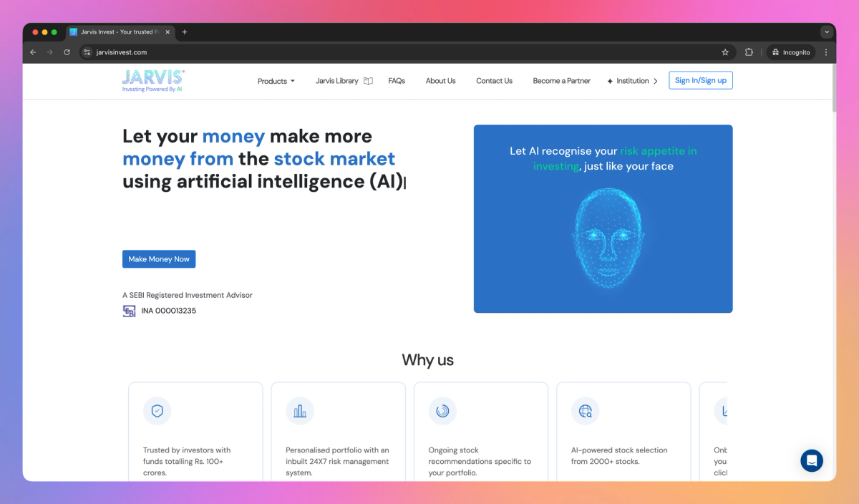
Task: Click the 'Trusted by investors' card text
Action: point(188,461)
